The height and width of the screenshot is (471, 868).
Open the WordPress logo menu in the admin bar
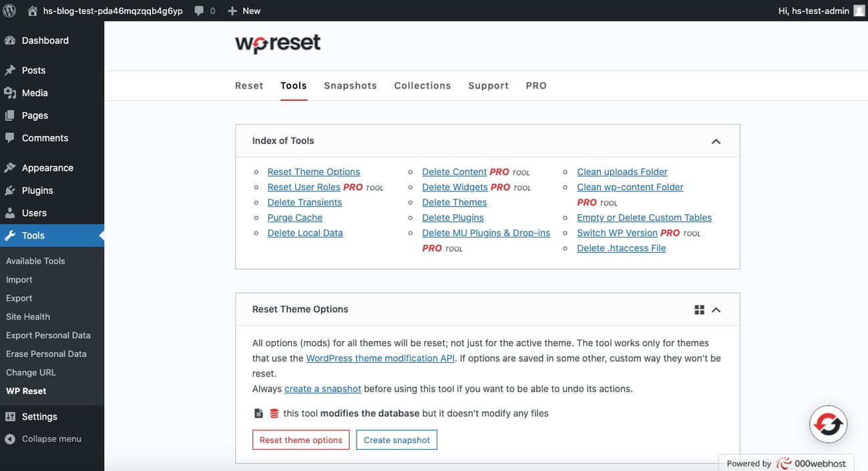(9, 10)
